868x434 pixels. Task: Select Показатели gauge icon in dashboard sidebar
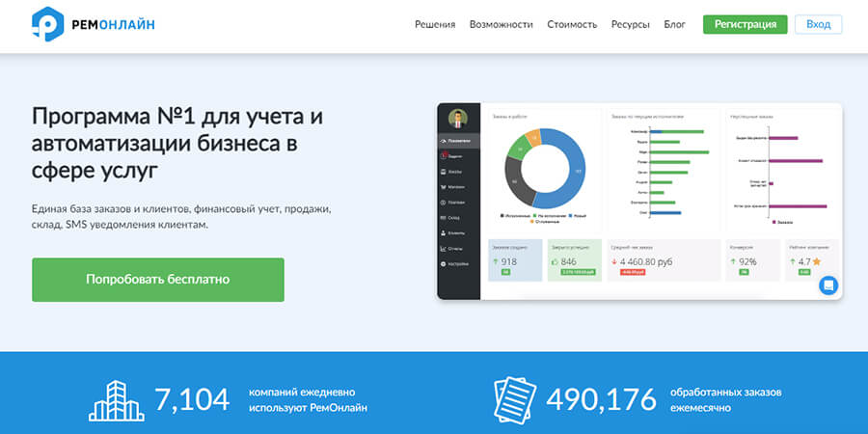443,141
